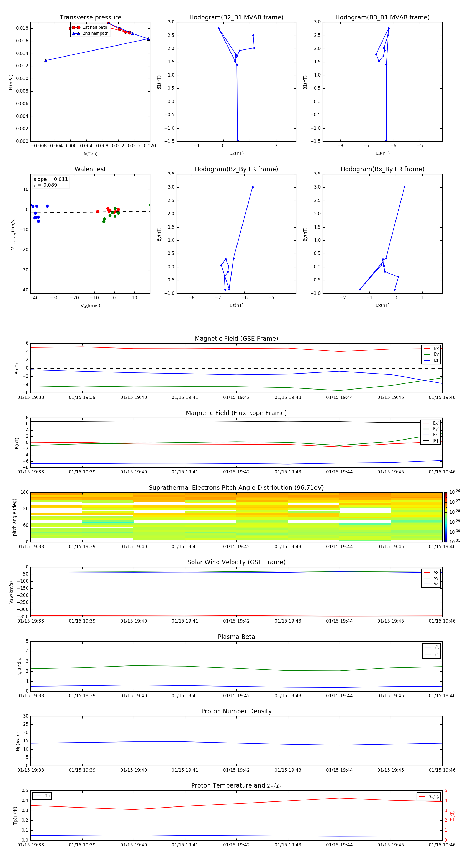Click the 'Transverse pressure' plot title
Image resolution: width=473 pixels, height=868 pixels.
point(90,17)
